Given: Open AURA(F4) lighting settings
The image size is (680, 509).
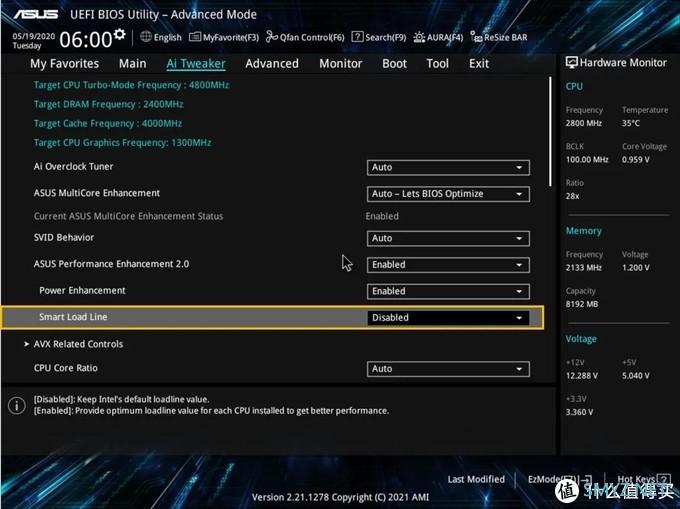Looking at the screenshot, I should coord(438,37).
